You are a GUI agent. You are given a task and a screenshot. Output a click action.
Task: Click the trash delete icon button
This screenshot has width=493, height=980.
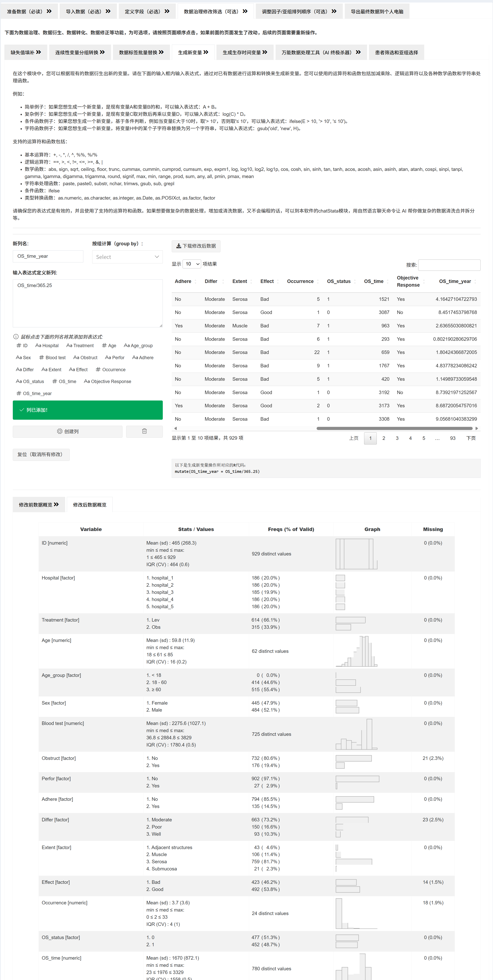(144, 431)
